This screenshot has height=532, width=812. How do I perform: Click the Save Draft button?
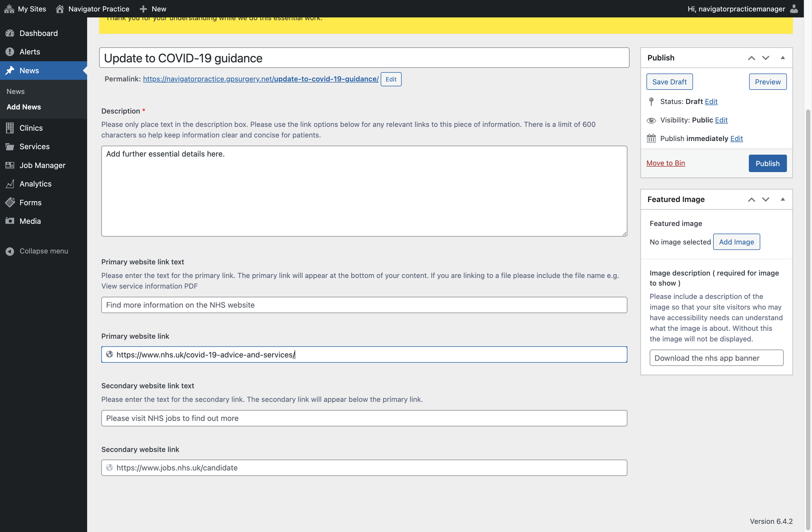669,82
